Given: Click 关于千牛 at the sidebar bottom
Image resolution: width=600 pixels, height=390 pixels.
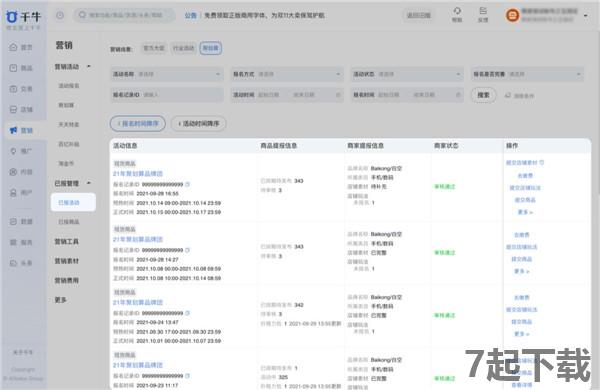Looking at the screenshot, I should (x=23, y=352).
